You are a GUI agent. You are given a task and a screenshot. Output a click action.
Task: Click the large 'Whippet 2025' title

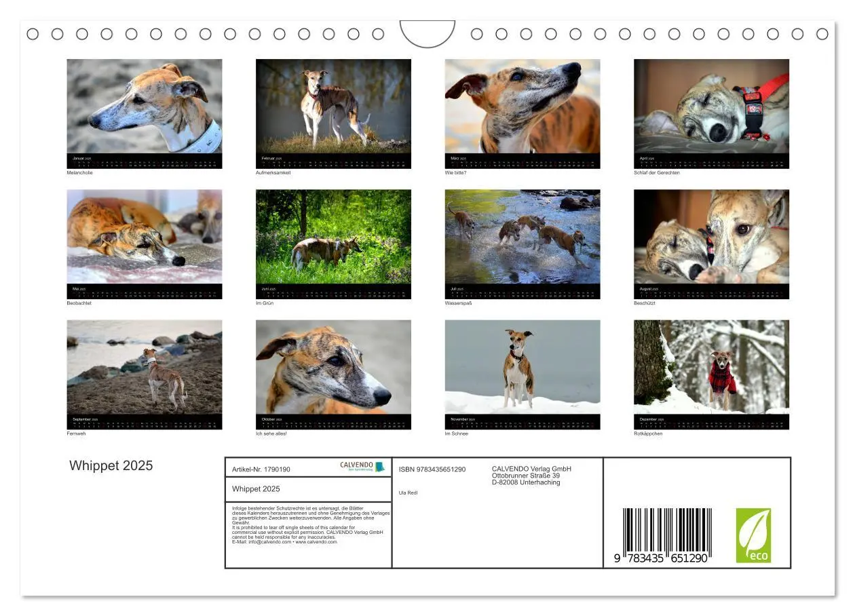point(111,466)
